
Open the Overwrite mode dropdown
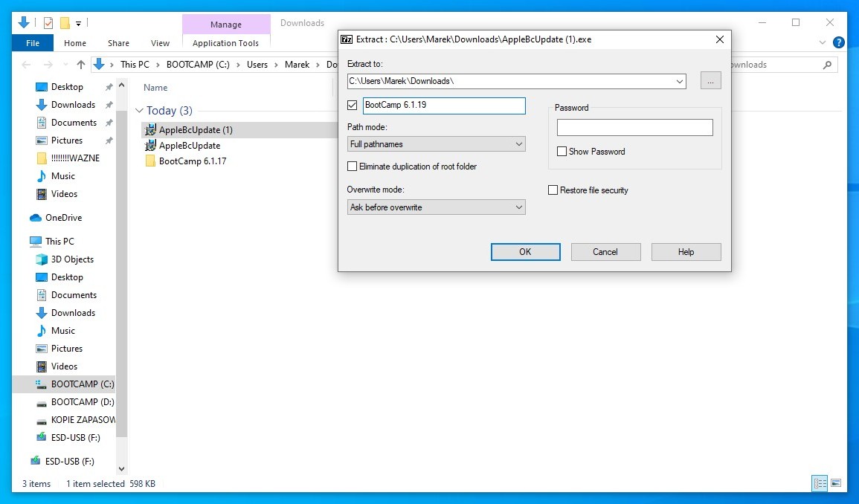(518, 207)
